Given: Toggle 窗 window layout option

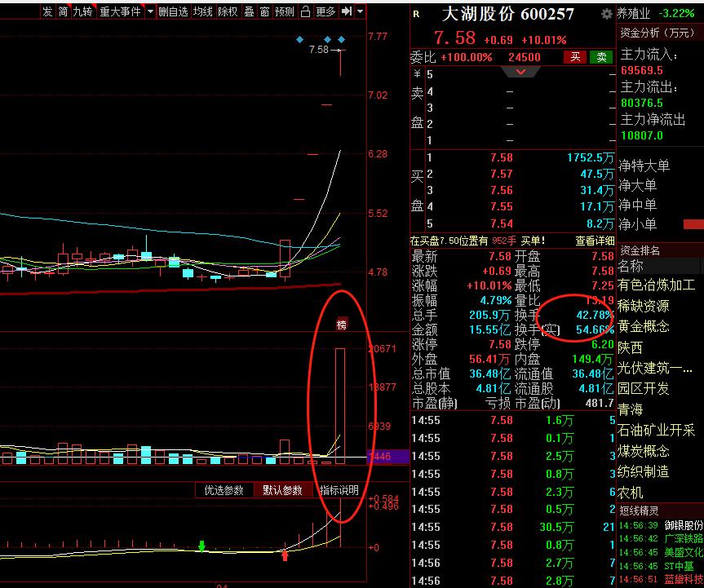Looking at the screenshot, I should (265, 11).
